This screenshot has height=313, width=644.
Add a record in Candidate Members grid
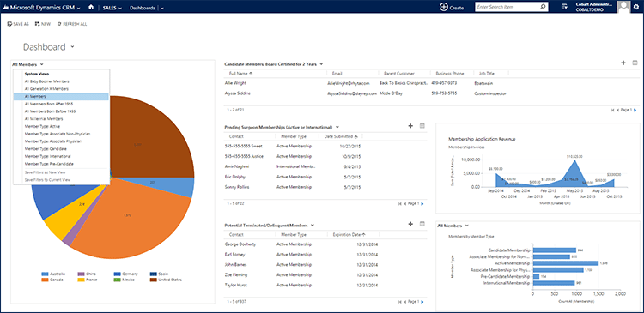[623, 63]
